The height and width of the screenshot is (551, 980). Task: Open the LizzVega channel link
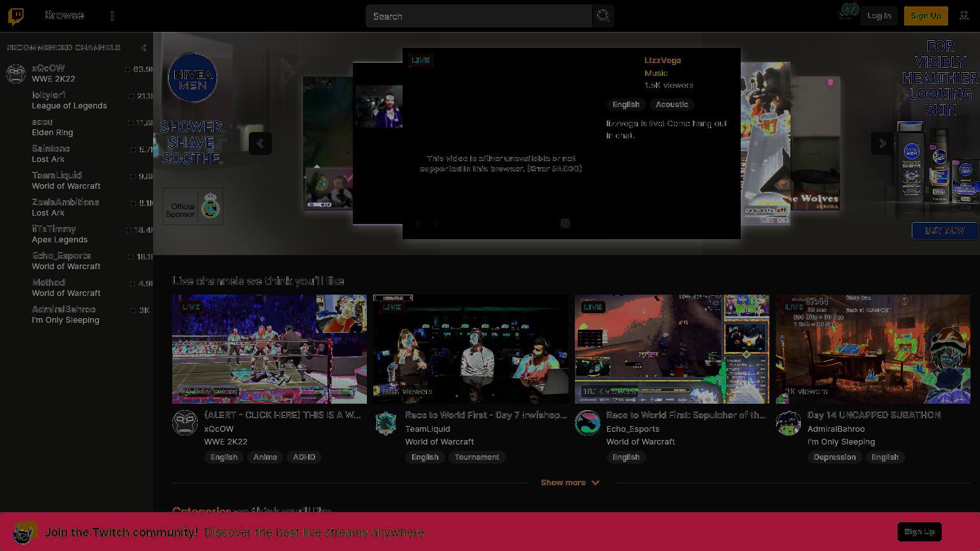coord(662,61)
